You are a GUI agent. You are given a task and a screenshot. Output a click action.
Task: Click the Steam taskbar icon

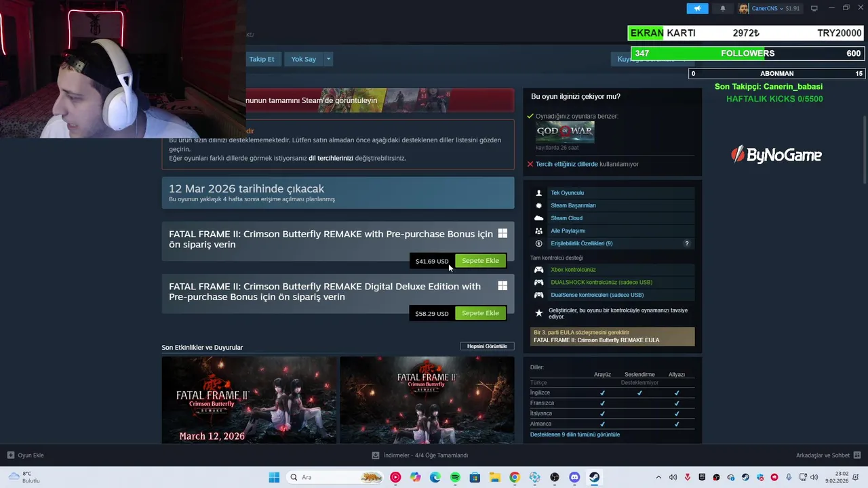tap(594, 477)
